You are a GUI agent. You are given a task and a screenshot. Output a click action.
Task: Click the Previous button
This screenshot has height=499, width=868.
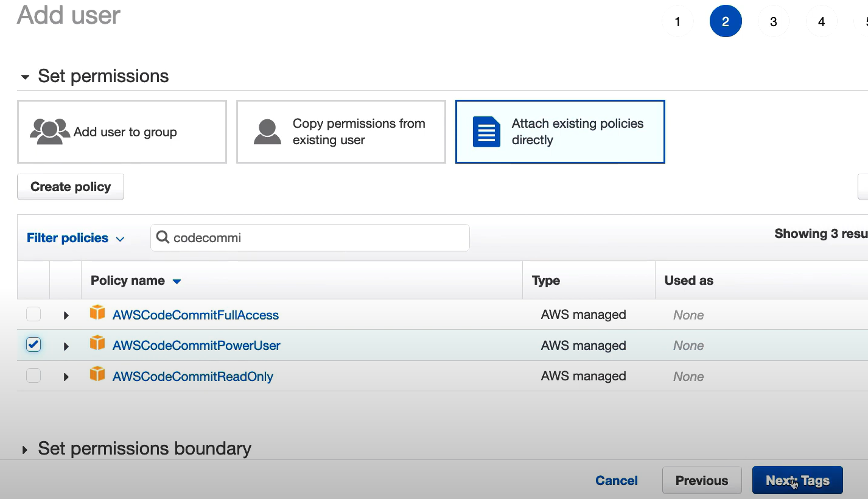click(x=702, y=480)
